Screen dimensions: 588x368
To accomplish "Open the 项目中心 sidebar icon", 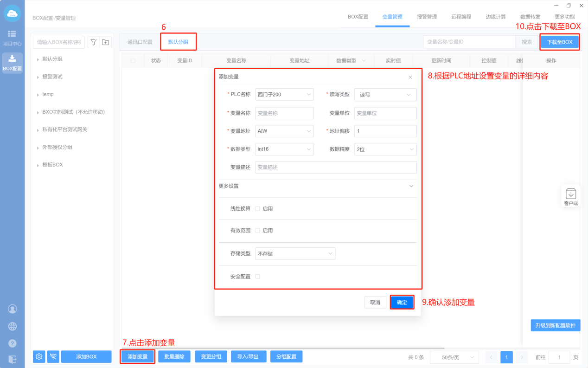I will click(12, 38).
